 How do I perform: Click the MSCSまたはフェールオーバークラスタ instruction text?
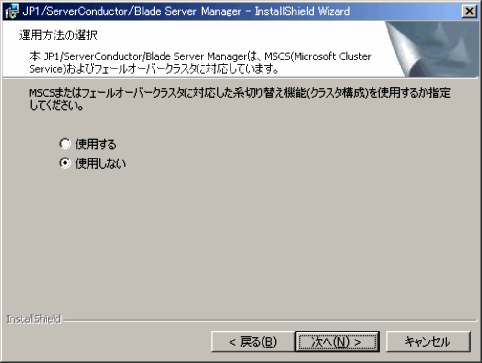tap(240, 99)
